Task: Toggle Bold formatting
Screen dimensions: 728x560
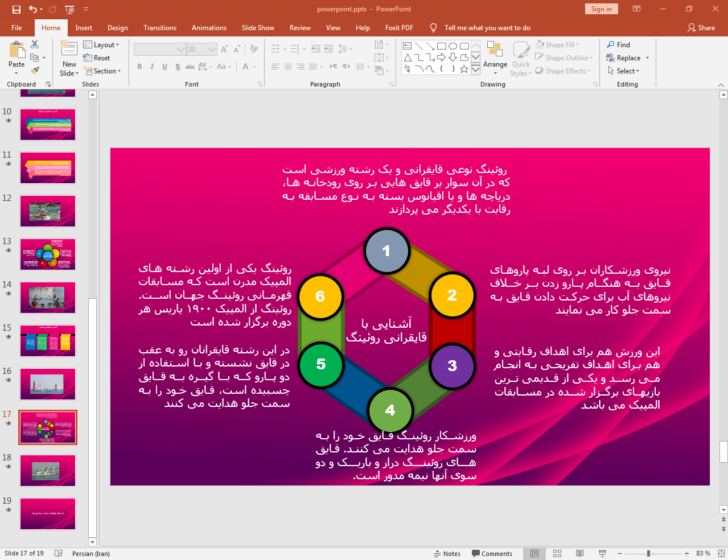Action: [x=139, y=67]
